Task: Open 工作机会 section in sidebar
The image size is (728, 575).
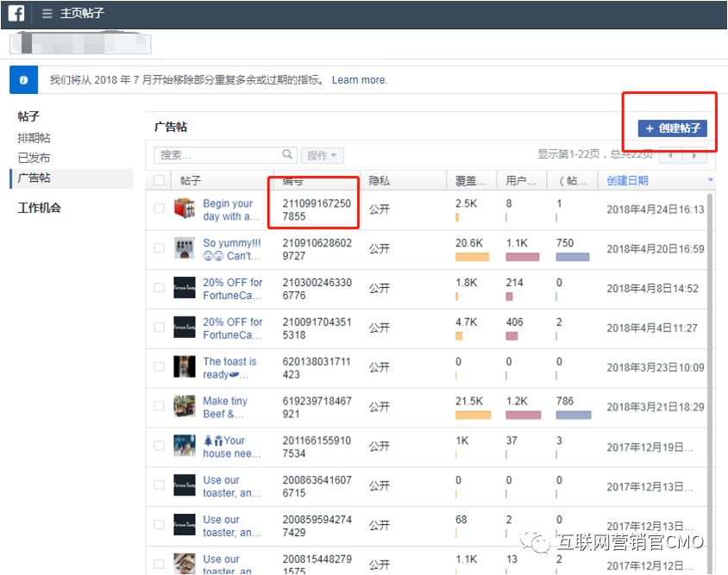Action: (40, 208)
